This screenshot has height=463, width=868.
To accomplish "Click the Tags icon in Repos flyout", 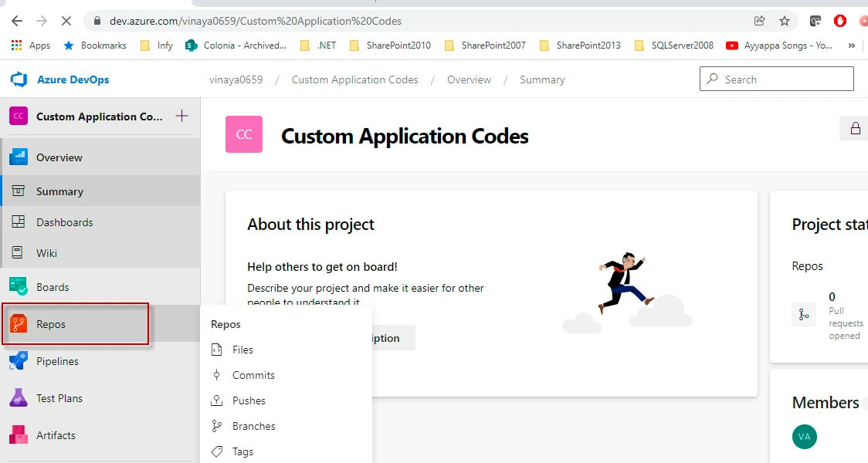I will tap(217, 451).
